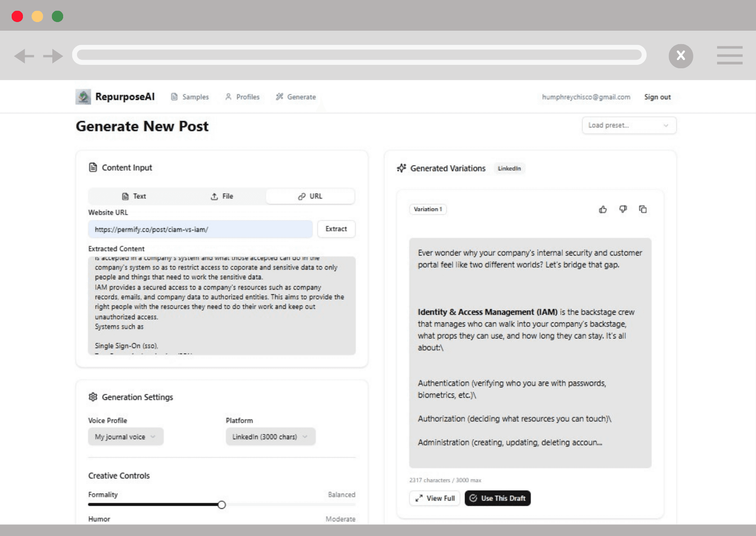Screen dimensions: 756x536
Task: Click Use This Draft button
Action: coord(497,498)
